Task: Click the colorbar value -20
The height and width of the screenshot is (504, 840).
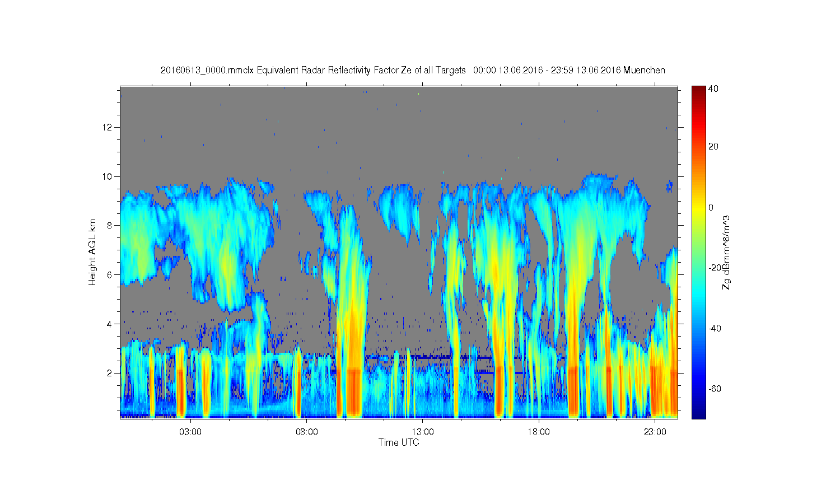Action: coord(715,268)
